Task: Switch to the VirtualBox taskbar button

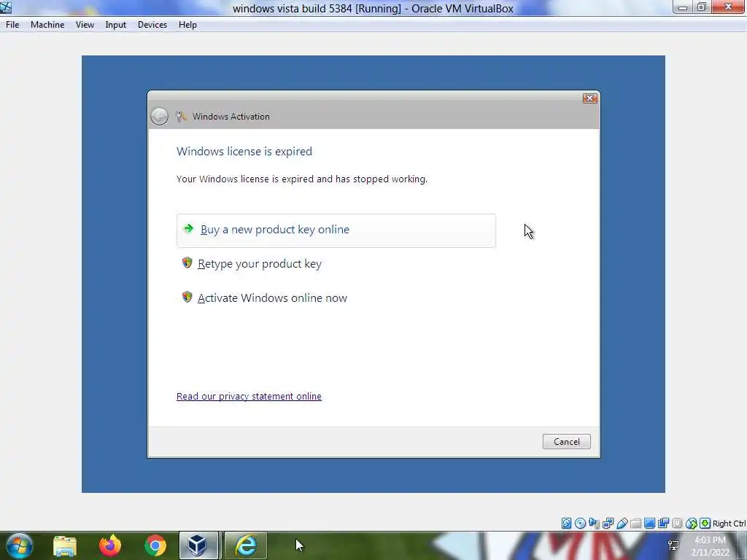Action: click(198, 545)
